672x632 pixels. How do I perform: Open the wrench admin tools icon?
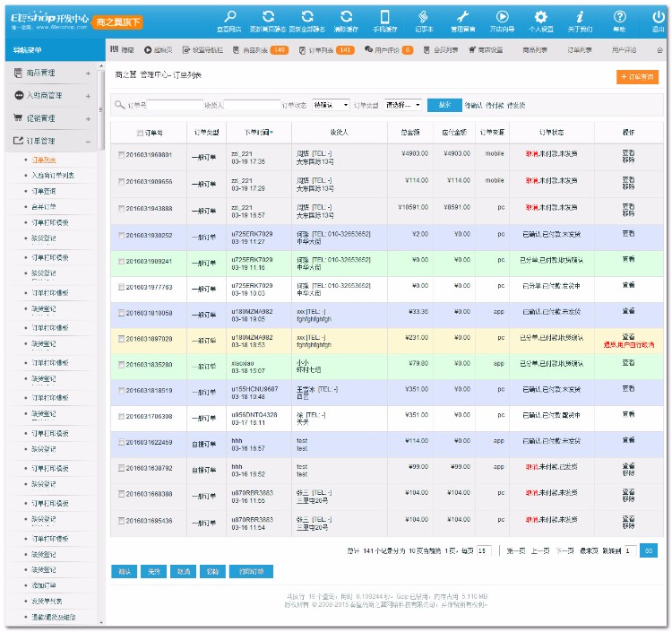coord(462,17)
